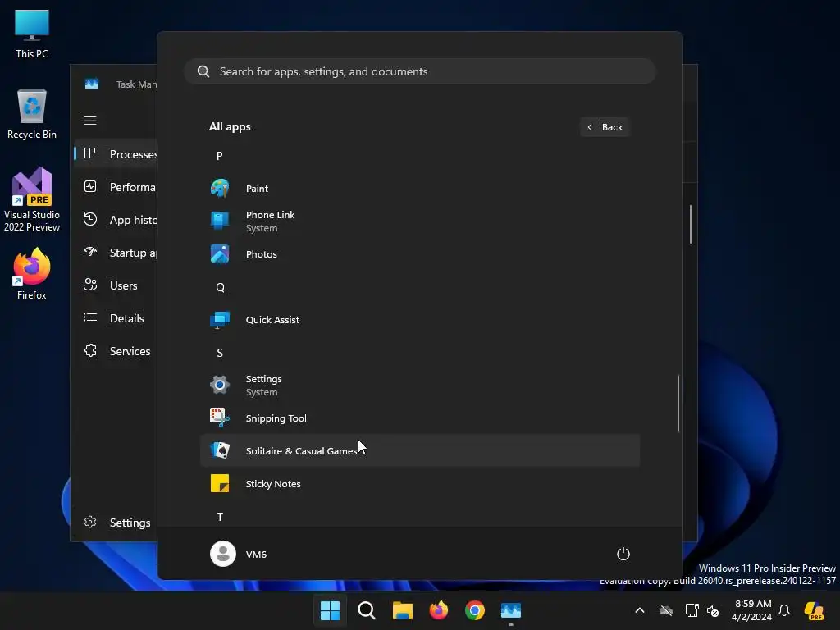Switch to Users tab in Task Manager
The image size is (840, 630).
(116, 285)
